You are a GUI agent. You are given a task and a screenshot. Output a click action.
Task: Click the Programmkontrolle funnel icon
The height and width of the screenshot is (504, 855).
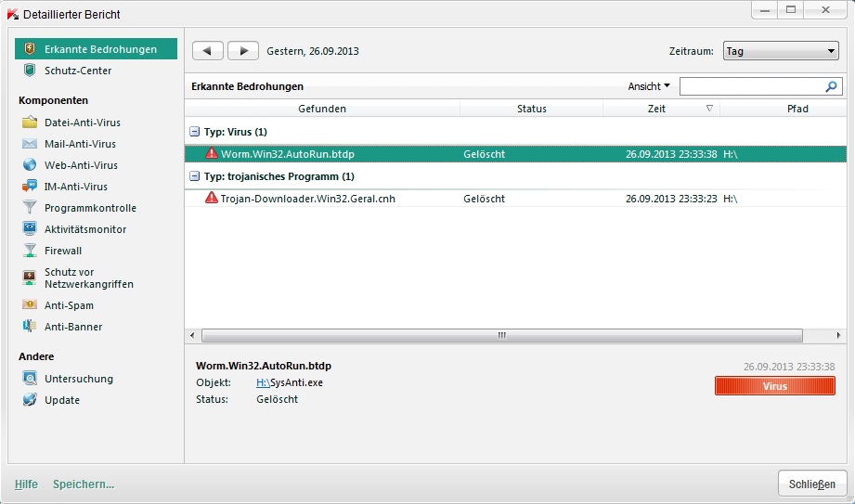click(x=30, y=208)
